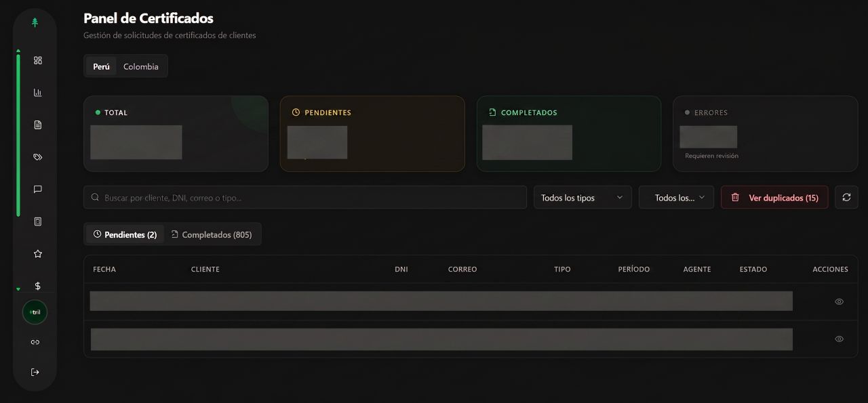Screen dimensions: 868x403
Task: Expand the truncated Todos los... dropdown
Action: coord(676,197)
